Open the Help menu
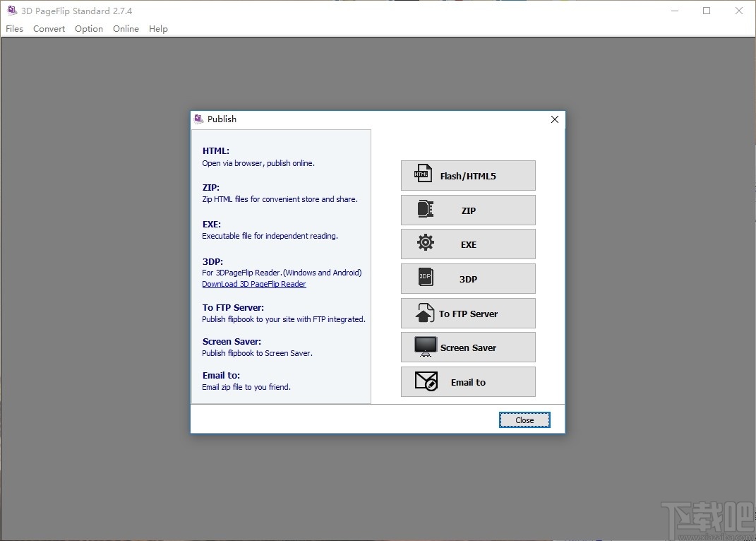This screenshot has width=756, height=541. point(158,28)
